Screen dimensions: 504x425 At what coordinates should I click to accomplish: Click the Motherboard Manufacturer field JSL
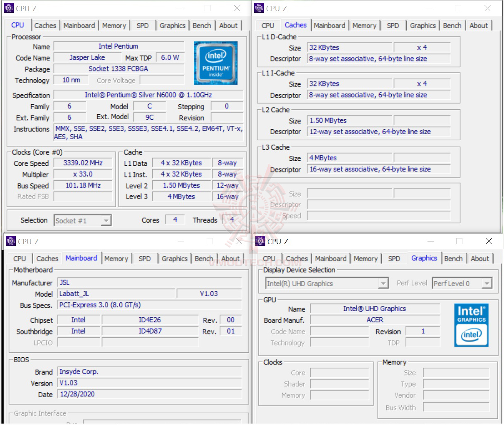click(150, 283)
